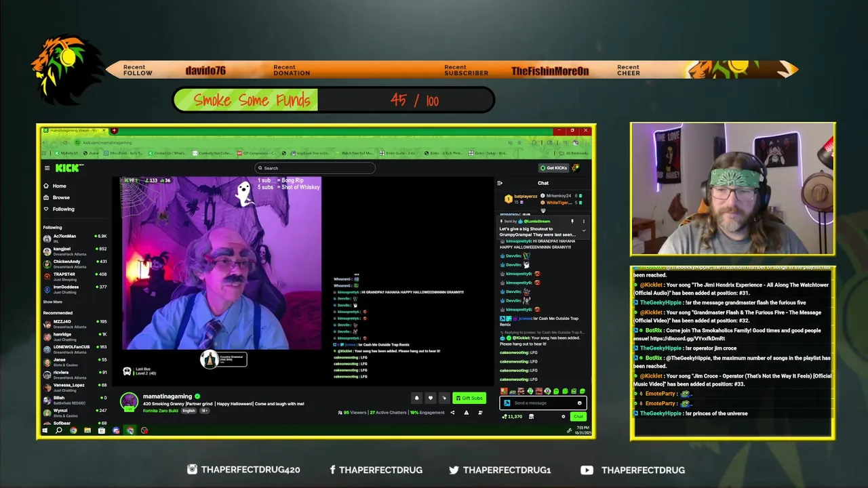Open TRAPST4R channel in sidebar
The image size is (868, 488).
click(x=75, y=276)
